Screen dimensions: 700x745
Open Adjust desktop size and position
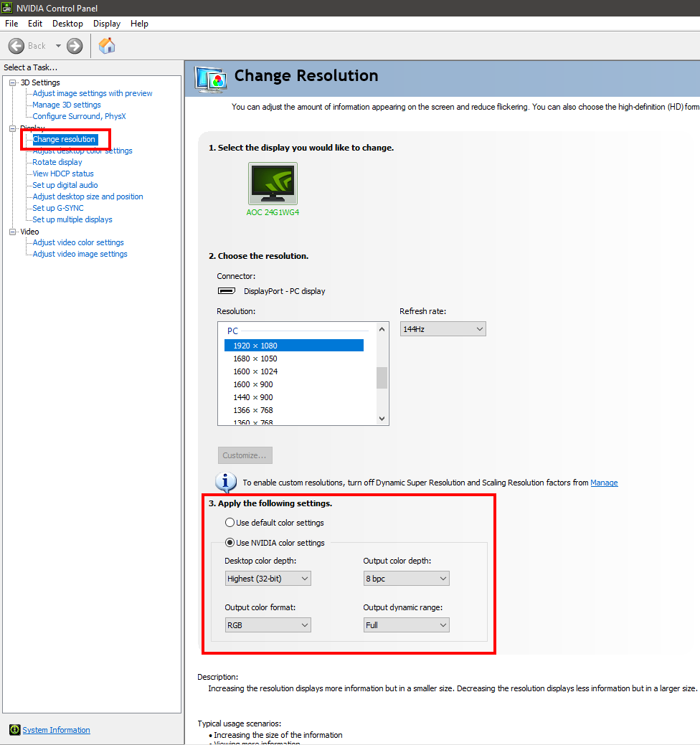(x=88, y=196)
